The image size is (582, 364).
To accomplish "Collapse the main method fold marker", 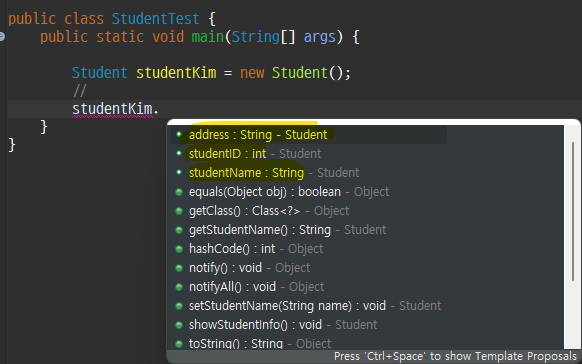I will click(2, 36).
